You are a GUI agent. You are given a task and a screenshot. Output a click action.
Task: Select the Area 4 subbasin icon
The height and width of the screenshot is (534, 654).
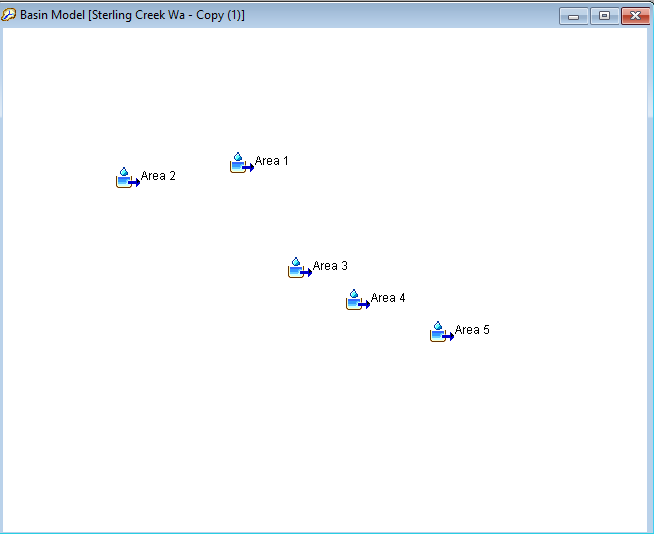(356, 301)
